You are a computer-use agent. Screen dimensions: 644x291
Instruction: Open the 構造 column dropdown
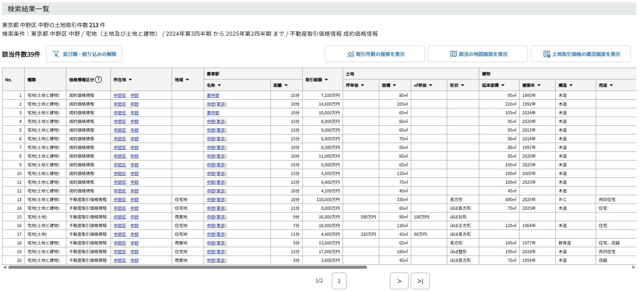click(x=571, y=85)
